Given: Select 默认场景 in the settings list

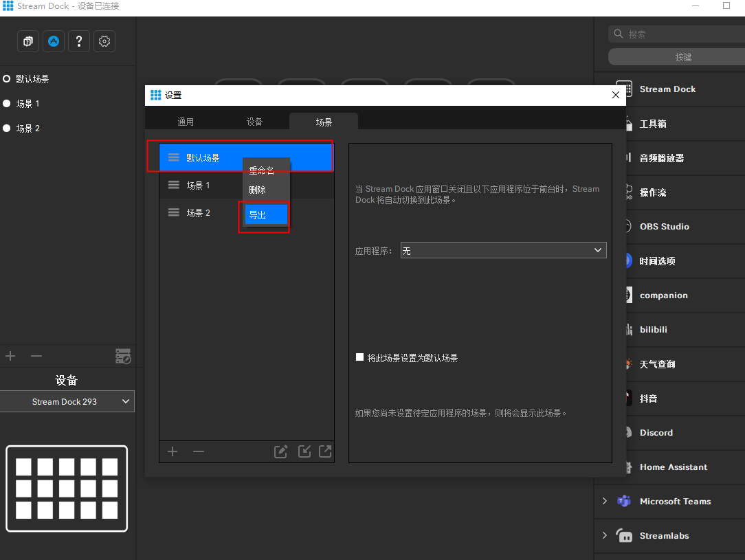Looking at the screenshot, I should coord(247,157).
